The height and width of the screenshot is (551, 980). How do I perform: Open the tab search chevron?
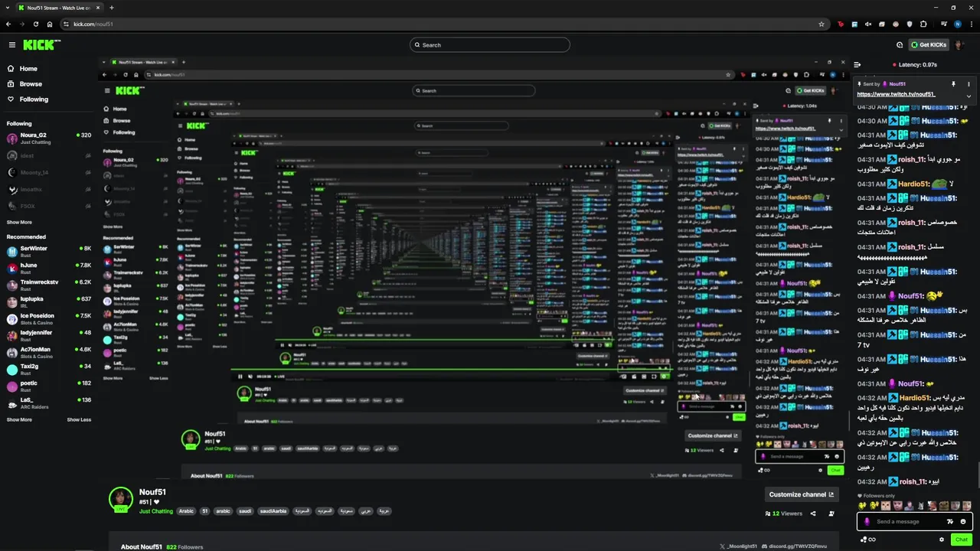(7, 8)
